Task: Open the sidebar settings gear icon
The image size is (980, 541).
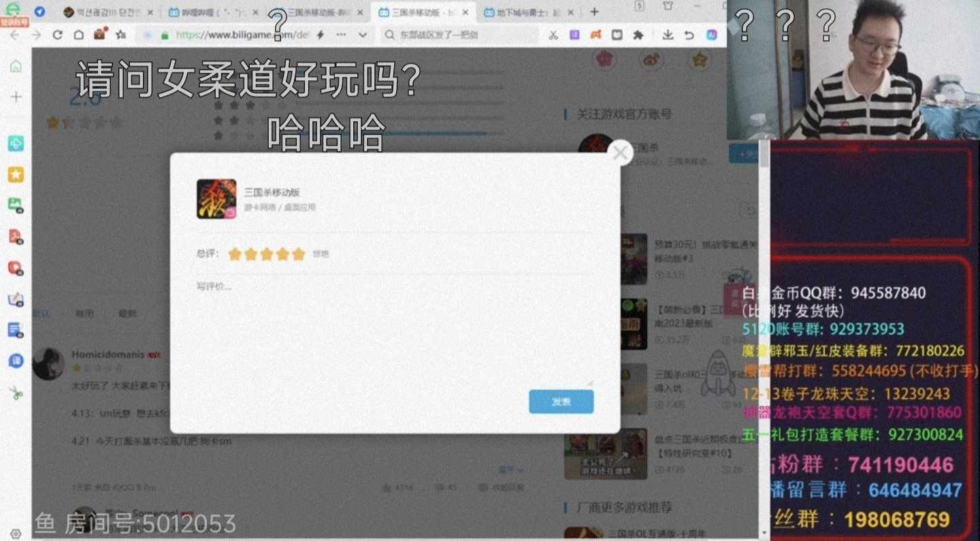Action: (x=16, y=534)
